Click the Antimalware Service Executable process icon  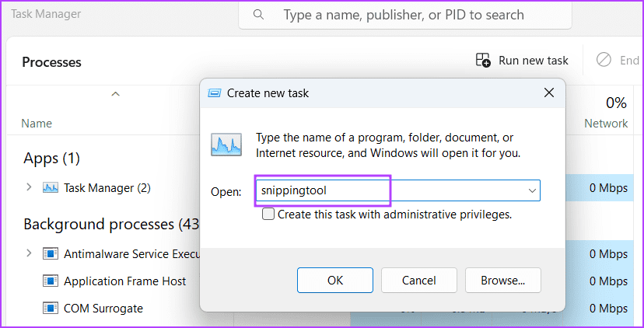51,253
